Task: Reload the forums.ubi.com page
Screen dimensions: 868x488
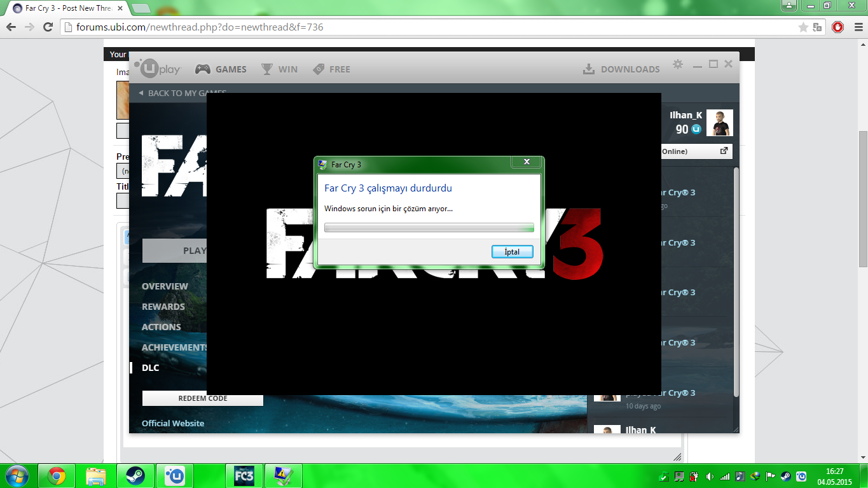Action: (x=48, y=27)
